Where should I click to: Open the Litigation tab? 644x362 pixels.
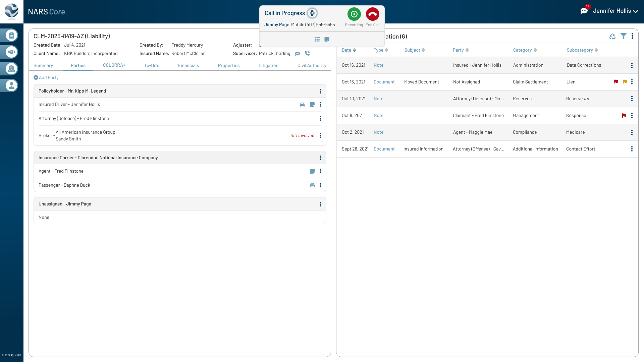(x=268, y=65)
